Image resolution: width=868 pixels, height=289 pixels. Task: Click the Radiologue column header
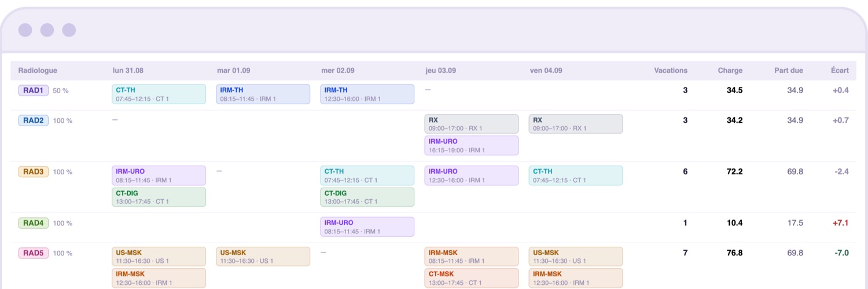point(38,71)
